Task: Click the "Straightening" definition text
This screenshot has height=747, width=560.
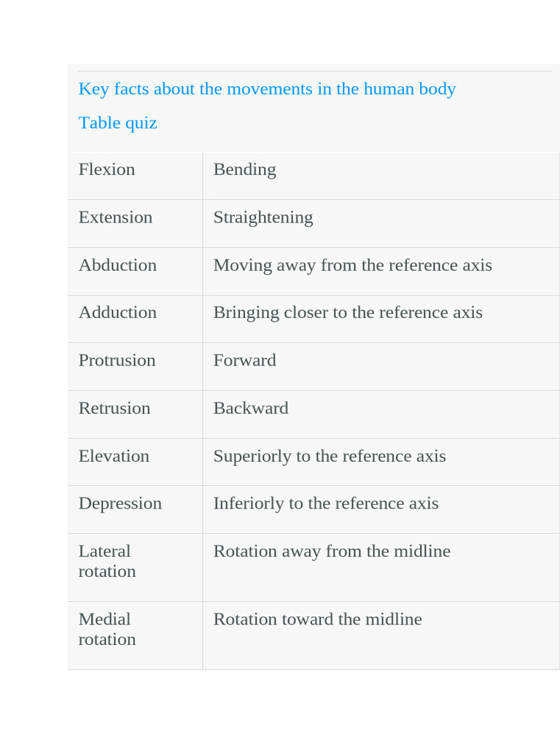Action: tap(262, 217)
